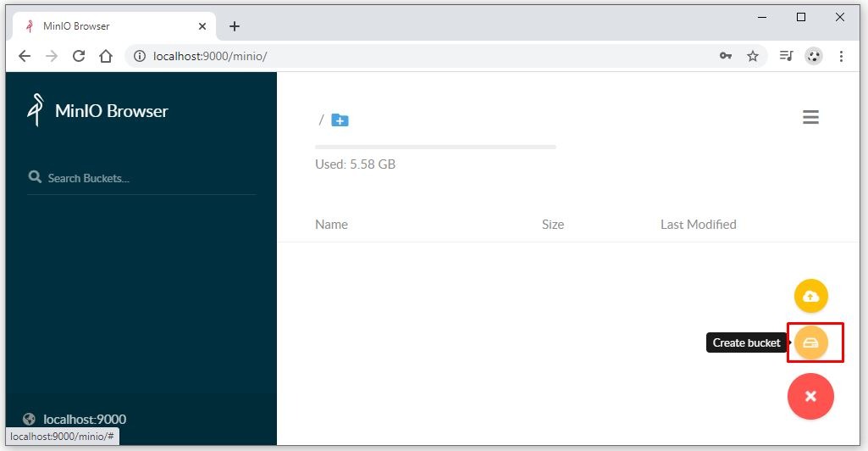
Task: Click the browser Home button
Action: [106, 56]
